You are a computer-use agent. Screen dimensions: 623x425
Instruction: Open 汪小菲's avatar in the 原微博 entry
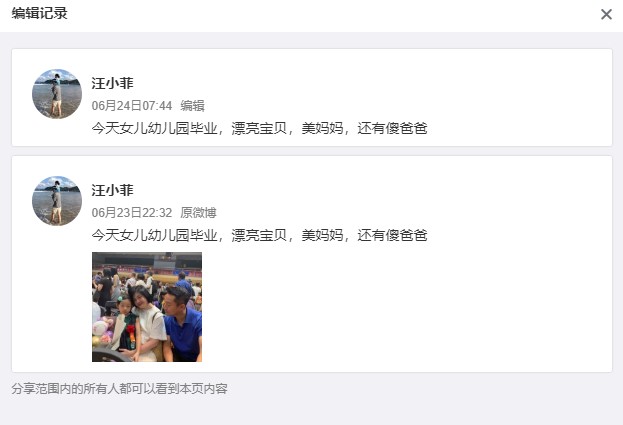pos(57,201)
